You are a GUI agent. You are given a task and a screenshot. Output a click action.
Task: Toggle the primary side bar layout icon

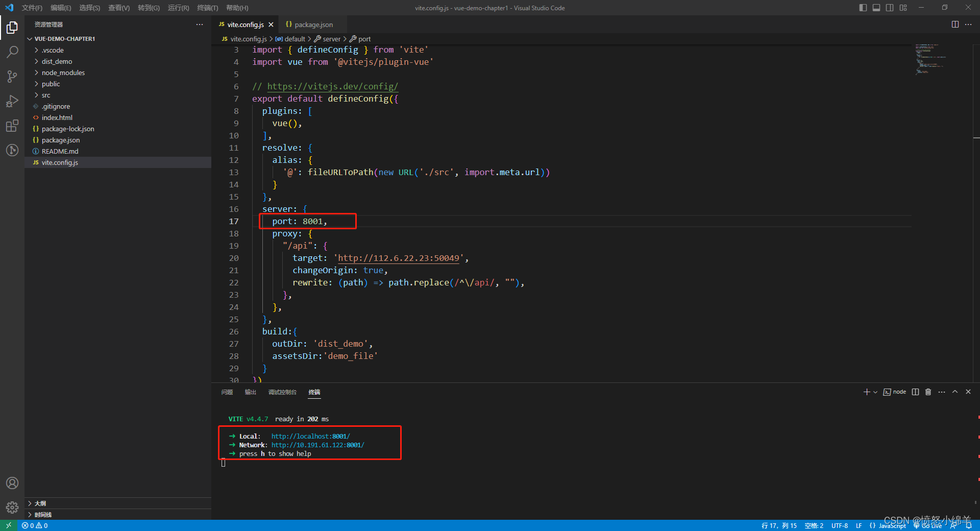pos(863,8)
